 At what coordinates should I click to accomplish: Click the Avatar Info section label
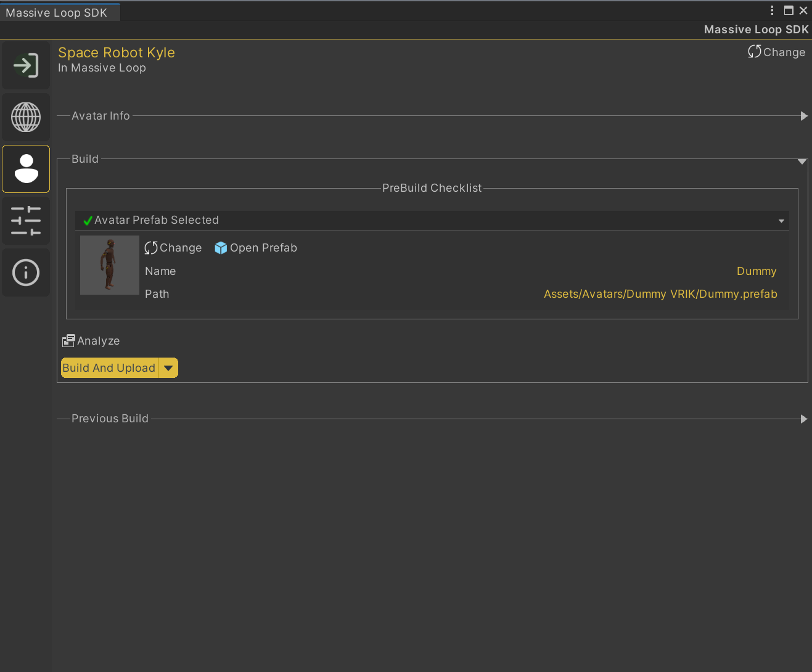tap(100, 116)
